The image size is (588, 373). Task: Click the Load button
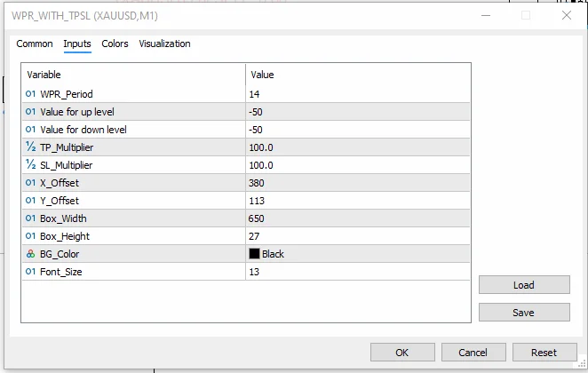[524, 285]
